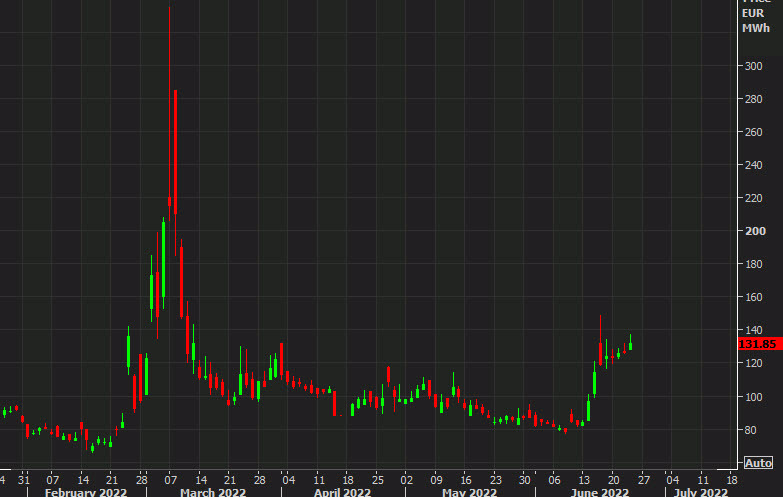783x497 pixels.
Task: Click the MWh unit label on price axis
Action: click(x=755, y=29)
